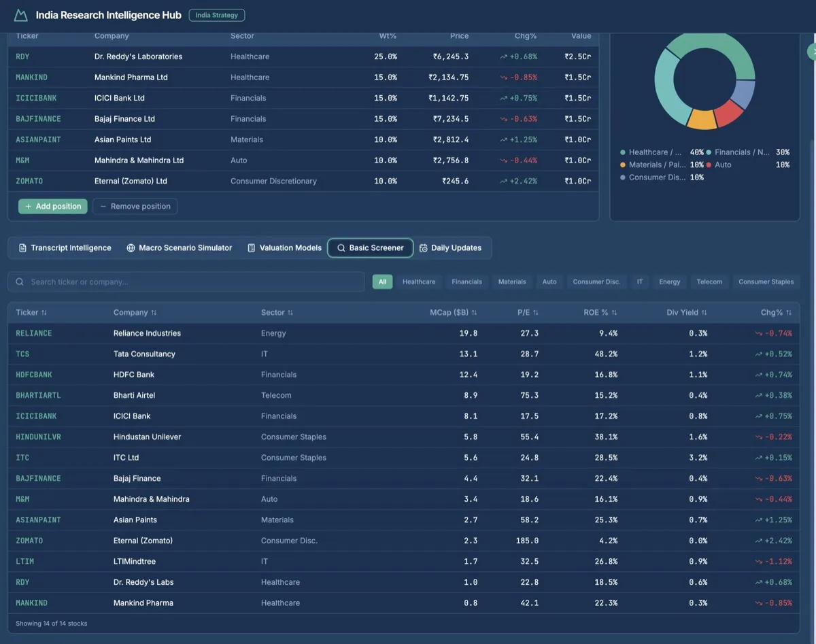Click the Daily Updates calendar icon

(x=423, y=248)
